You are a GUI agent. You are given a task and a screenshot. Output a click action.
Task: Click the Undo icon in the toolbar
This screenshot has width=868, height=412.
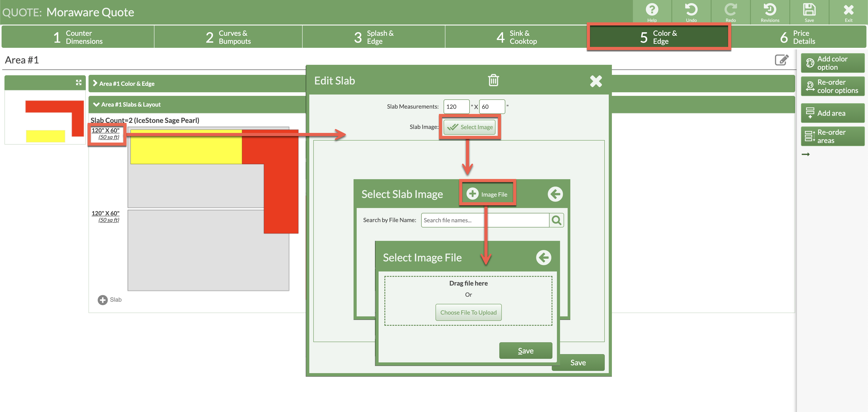pyautogui.click(x=691, y=10)
